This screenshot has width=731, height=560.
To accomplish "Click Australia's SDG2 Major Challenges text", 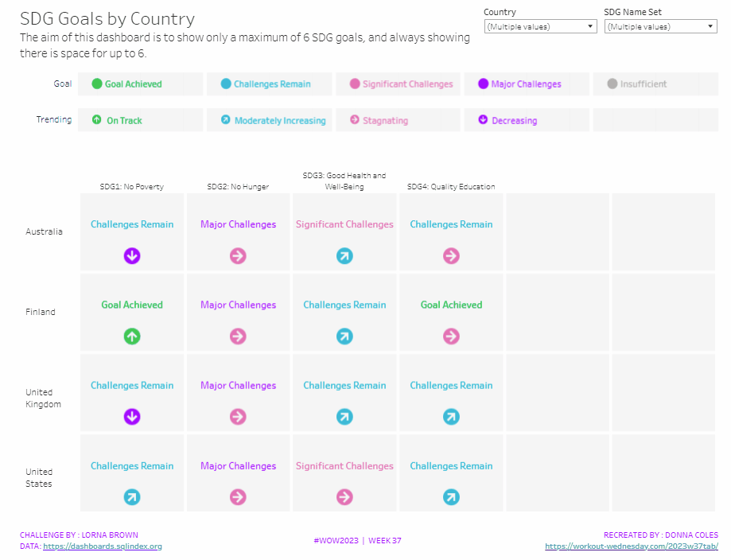I will tap(238, 224).
